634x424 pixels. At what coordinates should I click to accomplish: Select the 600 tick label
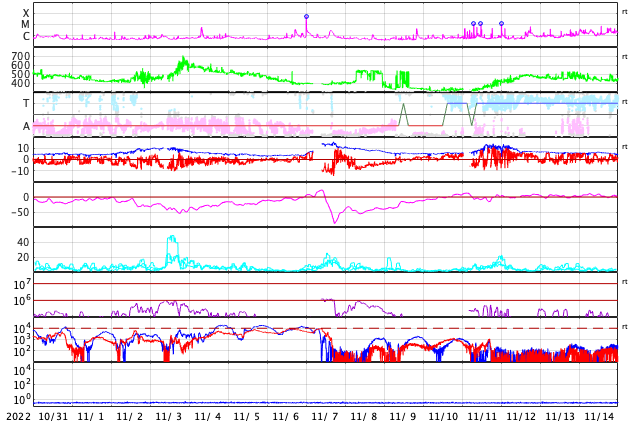(x=21, y=65)
